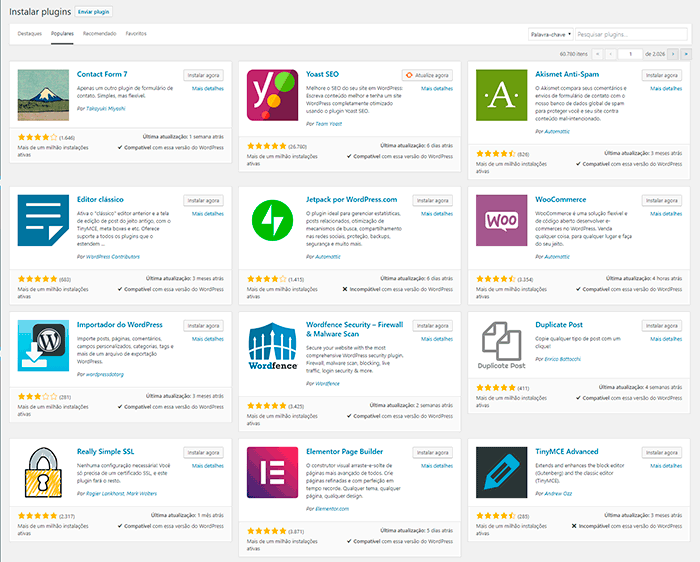
Task: Install Jetpack with Instalar agora
Action: (433, 201)
